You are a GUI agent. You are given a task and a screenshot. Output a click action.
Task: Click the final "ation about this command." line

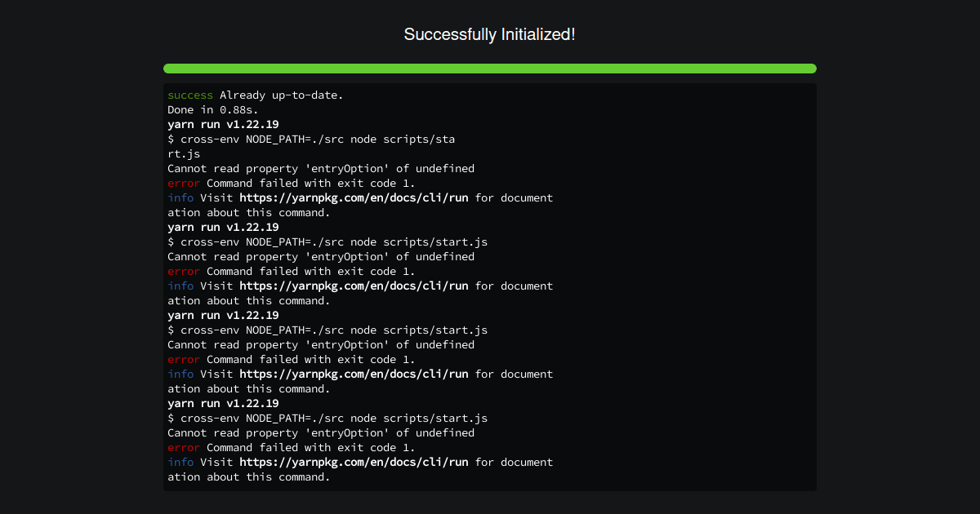click(249, 476)
